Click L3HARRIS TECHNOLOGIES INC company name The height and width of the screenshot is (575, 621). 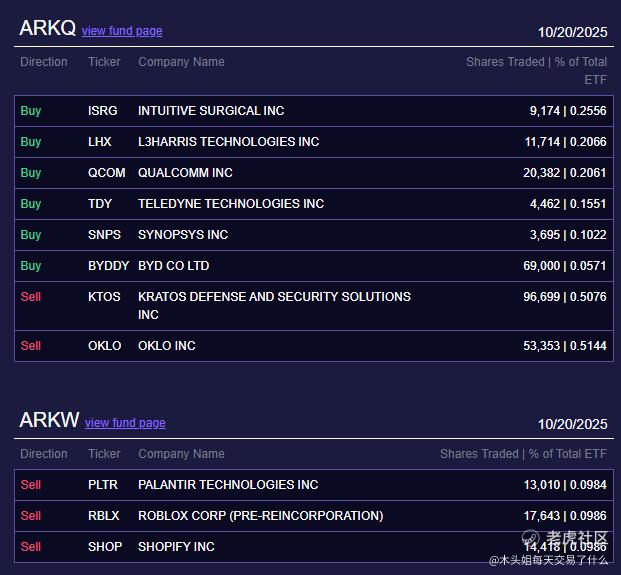(229, 142)
